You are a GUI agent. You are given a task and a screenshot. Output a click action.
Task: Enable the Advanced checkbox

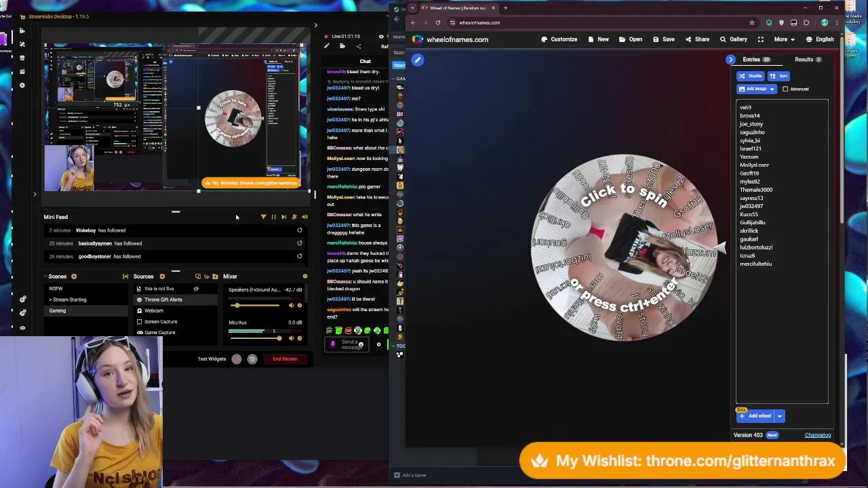(785, 89)
